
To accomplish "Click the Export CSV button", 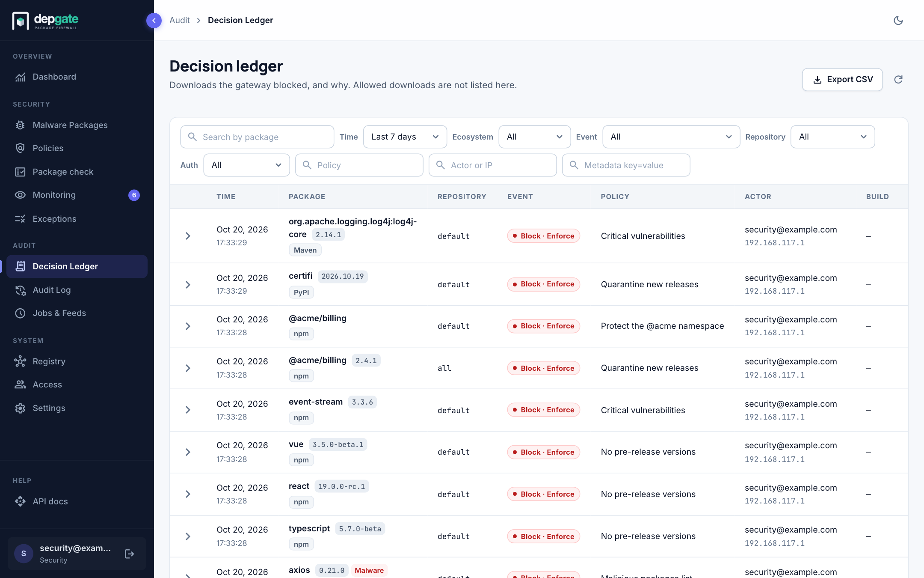I will pos(842,79).
